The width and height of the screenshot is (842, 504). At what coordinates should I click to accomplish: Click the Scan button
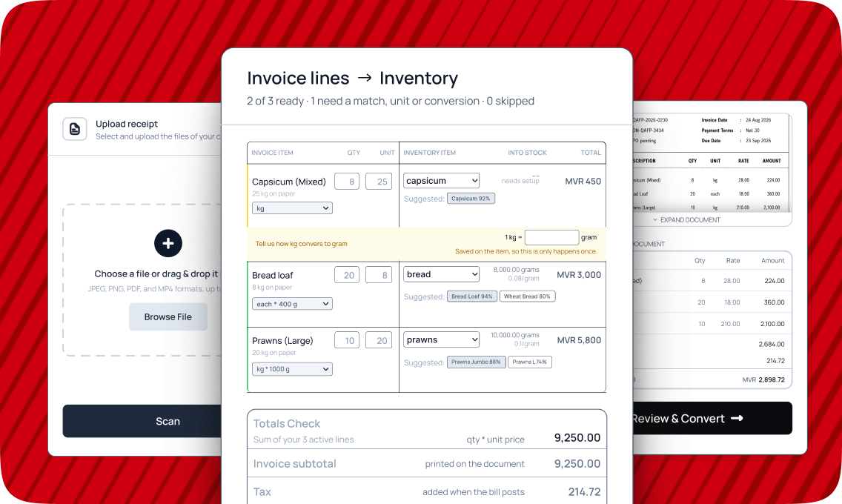(x=142, y=421)
